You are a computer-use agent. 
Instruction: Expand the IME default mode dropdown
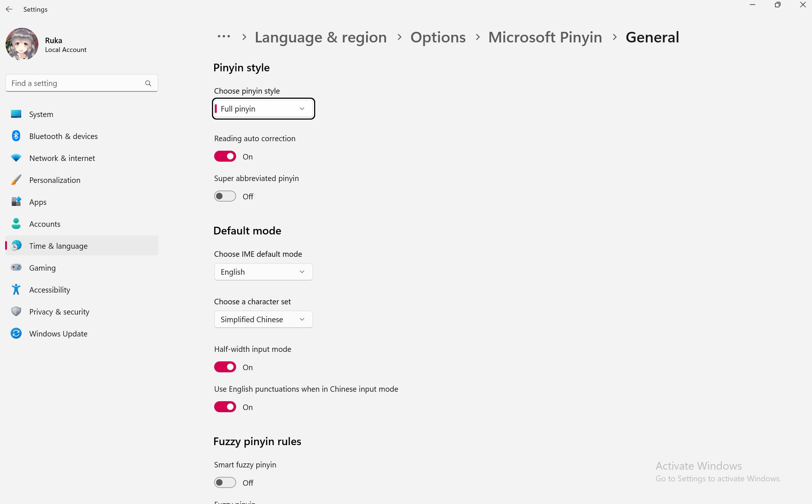263,272
